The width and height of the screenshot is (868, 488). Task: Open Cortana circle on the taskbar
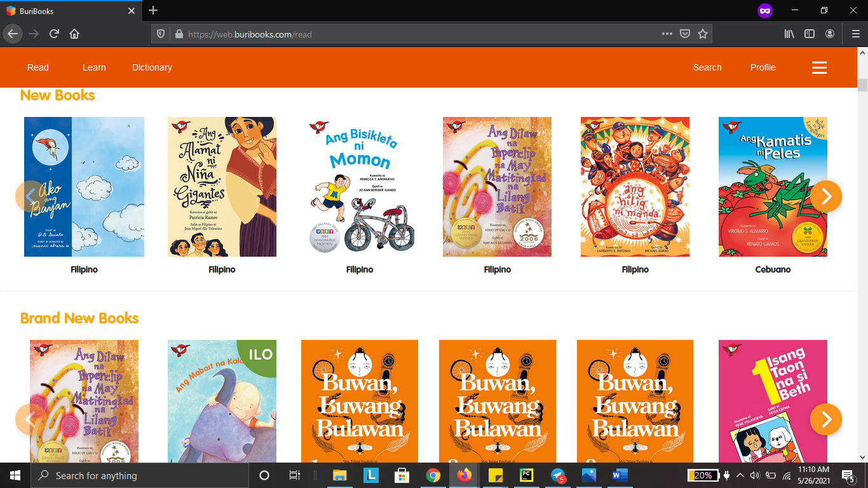click(264, 475)
